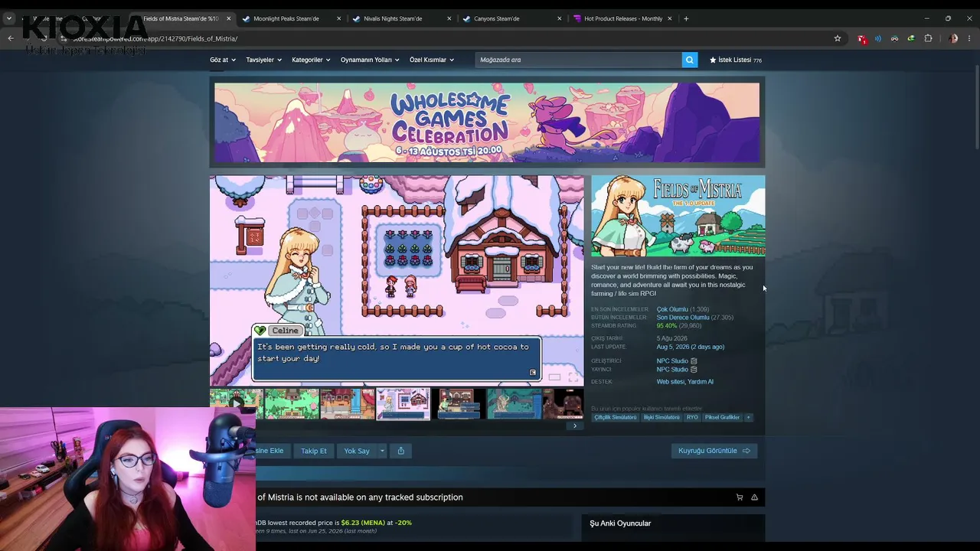Expand the Oynamanın Yolları menu

click(370, 60)
